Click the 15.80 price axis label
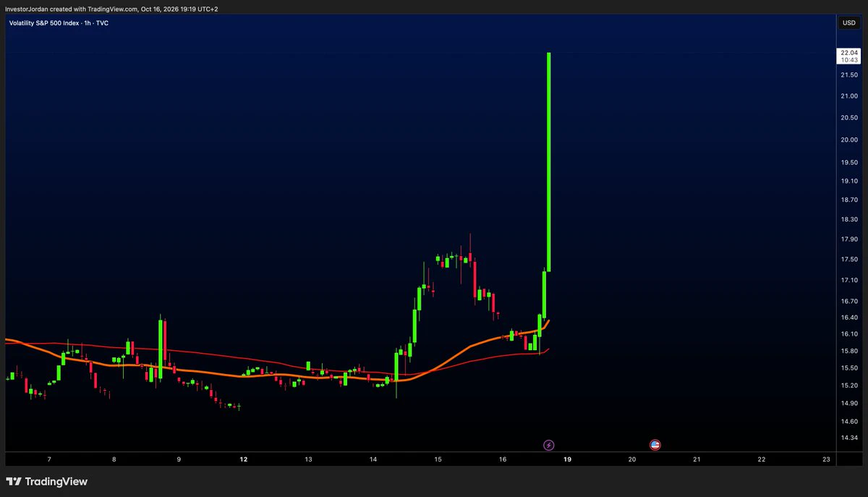This screenshot has height=497, width=868. click(849, 352)
